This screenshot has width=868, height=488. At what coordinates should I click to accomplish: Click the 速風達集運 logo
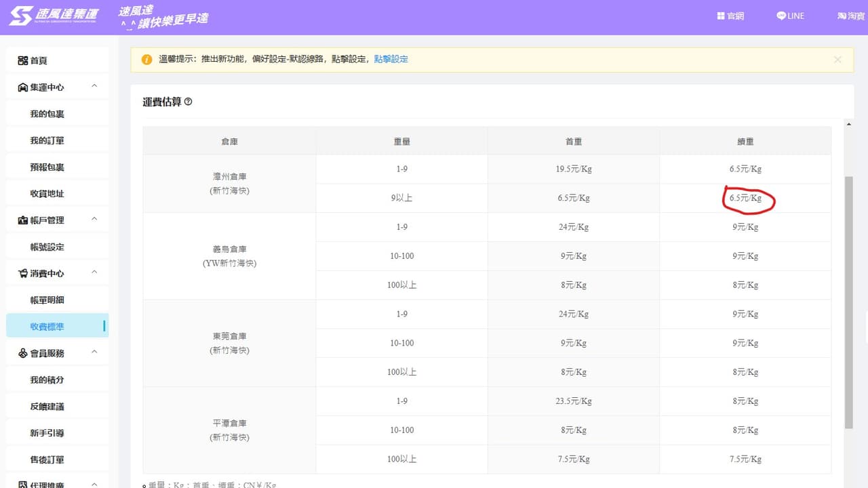tap(54, 16)
